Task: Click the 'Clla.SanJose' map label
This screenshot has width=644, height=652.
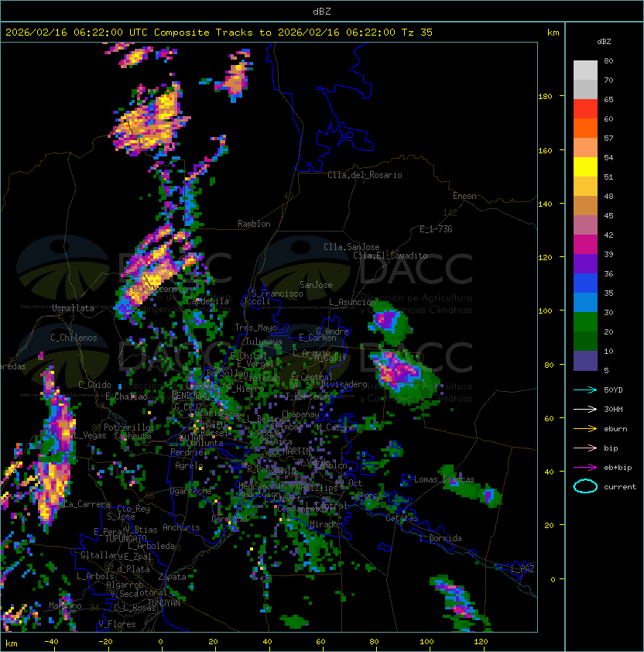Action: (351, 247)
